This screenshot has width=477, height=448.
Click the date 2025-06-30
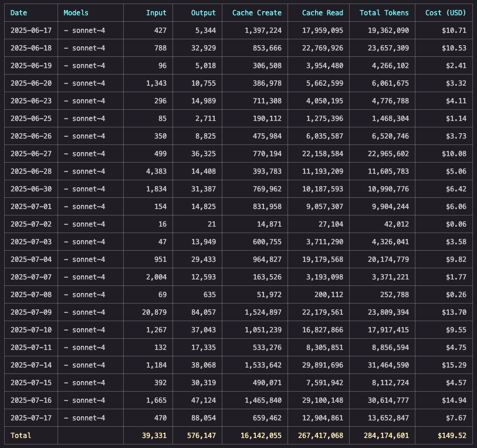(31, 189)
